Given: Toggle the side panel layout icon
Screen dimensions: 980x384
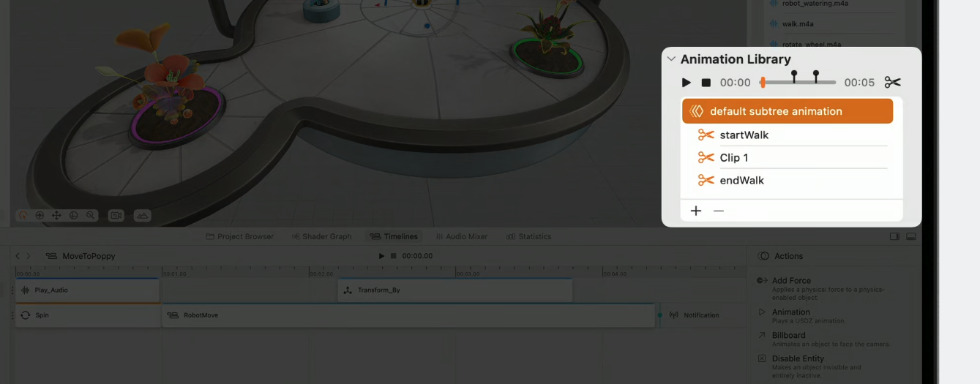Looking at the screenshot, I should tap(894, 236).
